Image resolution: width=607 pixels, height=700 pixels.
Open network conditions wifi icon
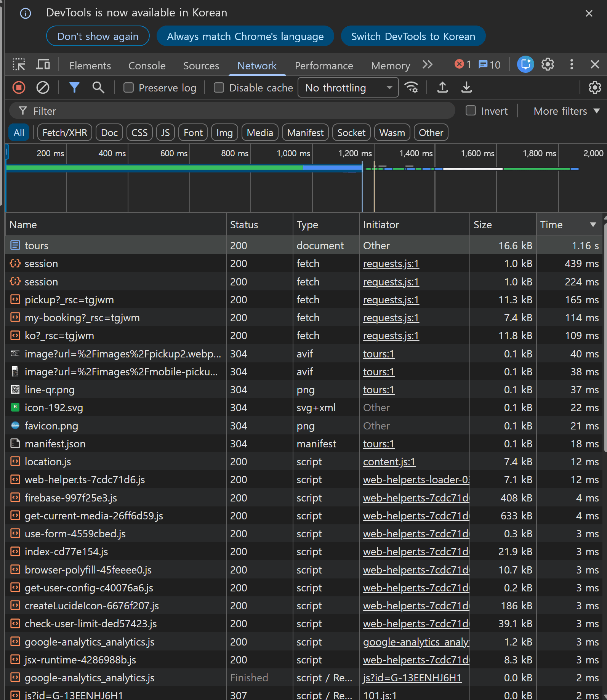412,88
